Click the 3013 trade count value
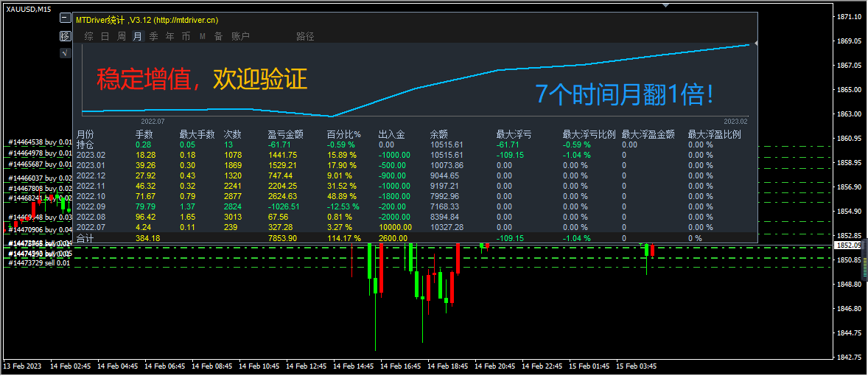Screen dimensions: 868x376 [233, 217]
